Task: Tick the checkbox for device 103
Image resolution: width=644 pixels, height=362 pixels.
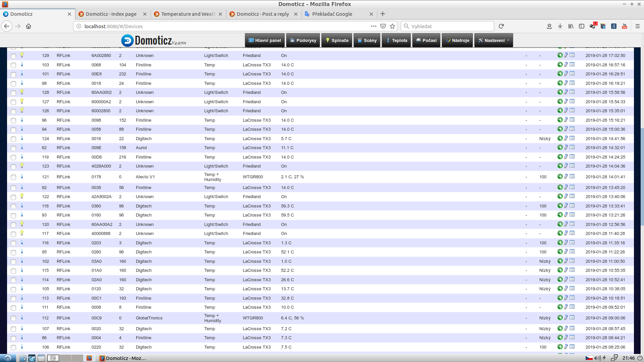Action: pos(13,65)
